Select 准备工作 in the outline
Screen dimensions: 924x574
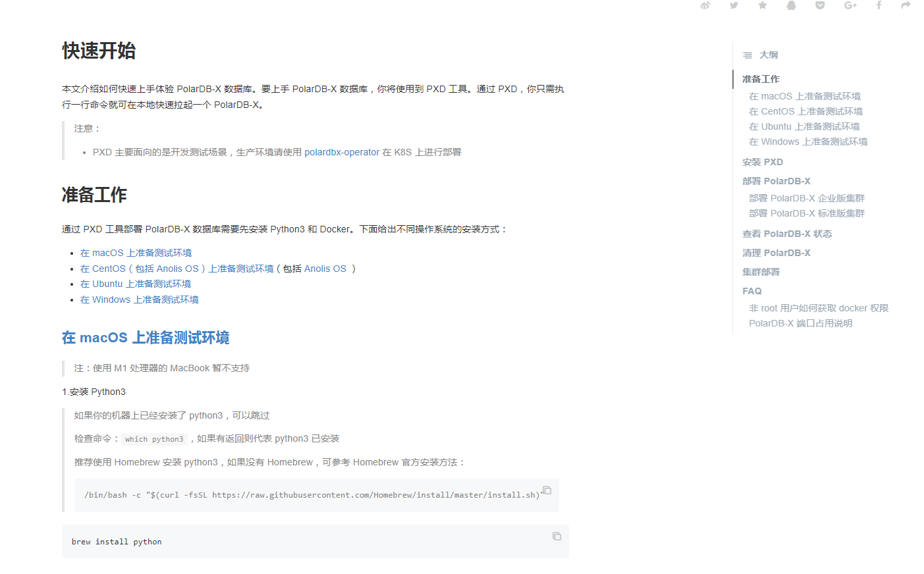(761, 79)
